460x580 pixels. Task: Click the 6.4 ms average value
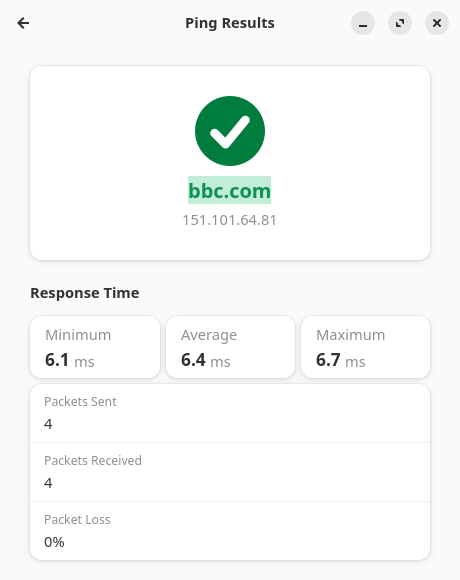[x=206, y=360]
